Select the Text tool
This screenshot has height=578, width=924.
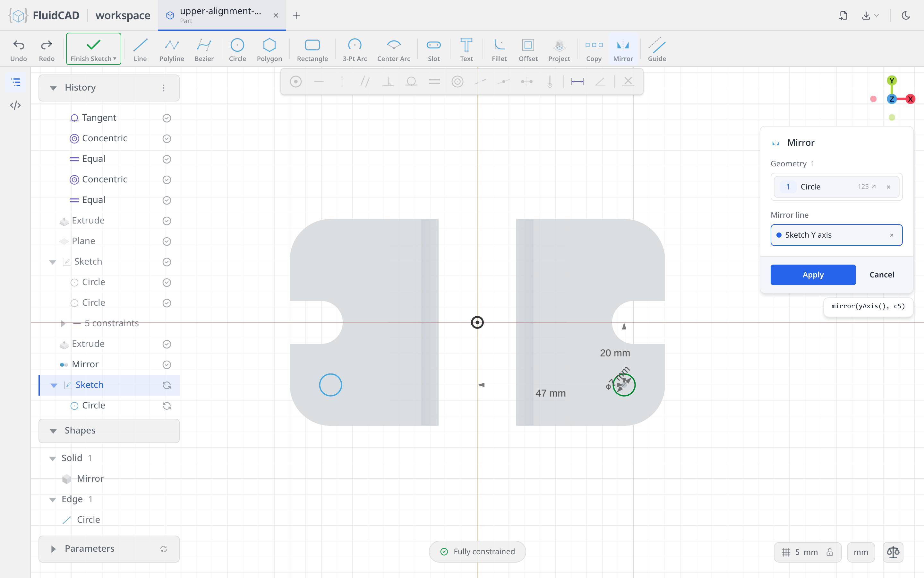(466, 50)
